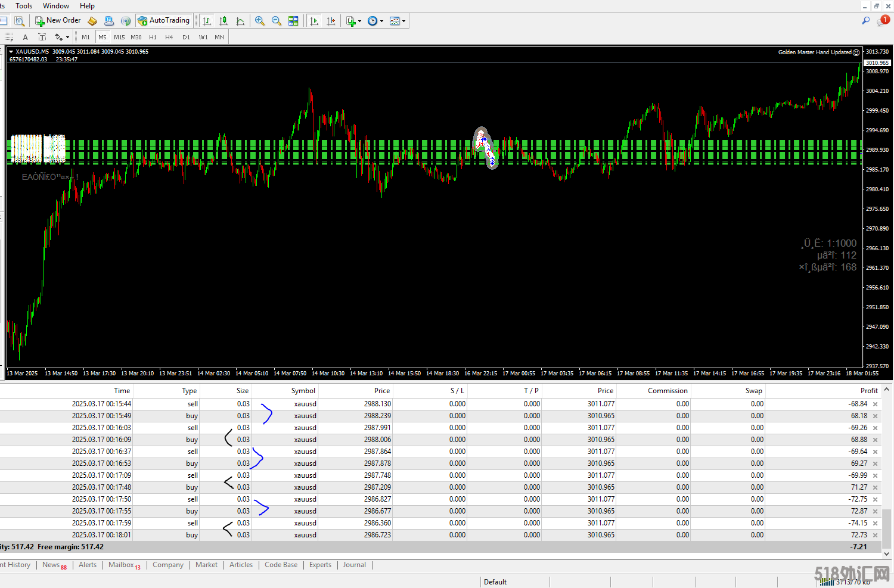Open the Tools menu
The image size is (894, 588).
(x=24, y=6)
